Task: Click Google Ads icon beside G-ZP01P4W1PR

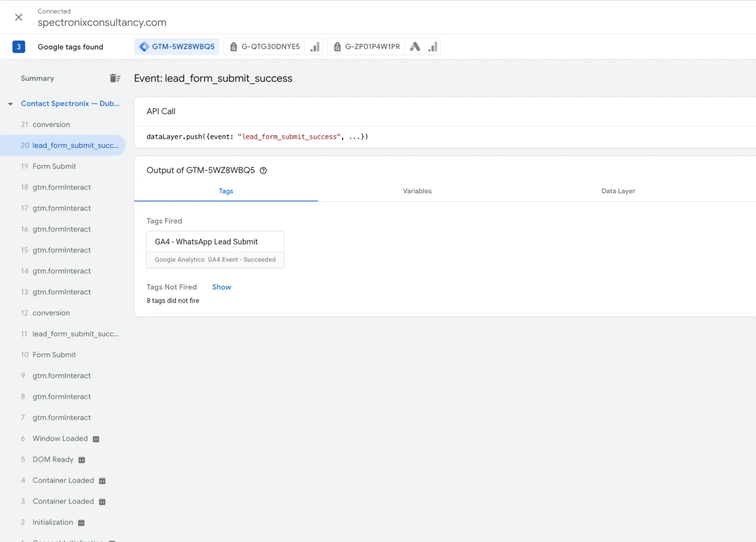Action: pos(415,47)
